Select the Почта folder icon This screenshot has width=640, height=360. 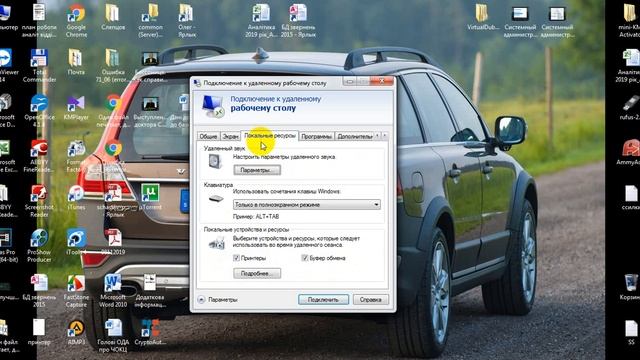[x=76, y=62]
